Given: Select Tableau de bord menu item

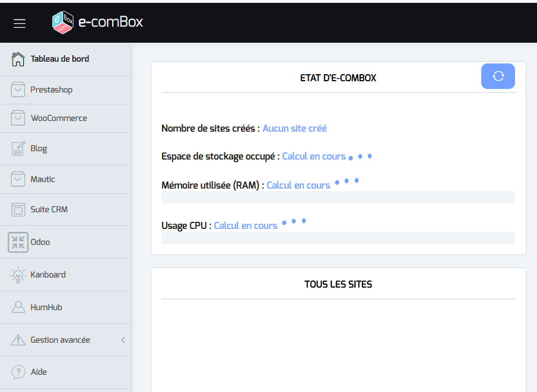Looking at the screenshot, I should coord(59,59).
